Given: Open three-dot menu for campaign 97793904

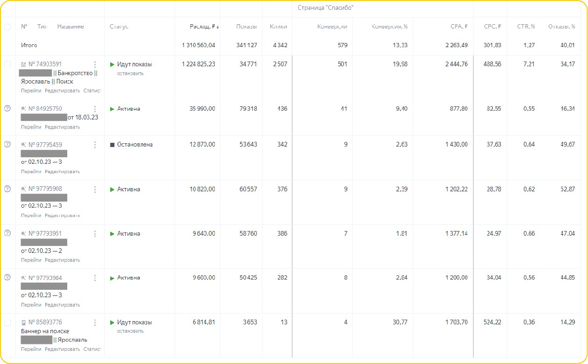Looking at the screenshot, I should click(95, 278).
